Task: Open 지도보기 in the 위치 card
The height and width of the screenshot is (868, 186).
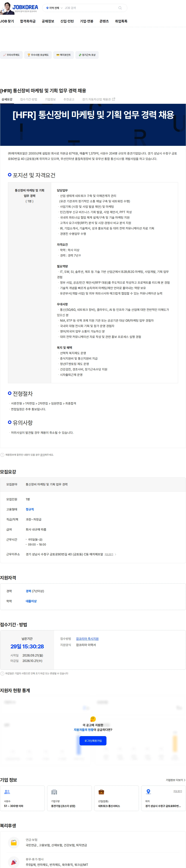Action: (178, 791)
